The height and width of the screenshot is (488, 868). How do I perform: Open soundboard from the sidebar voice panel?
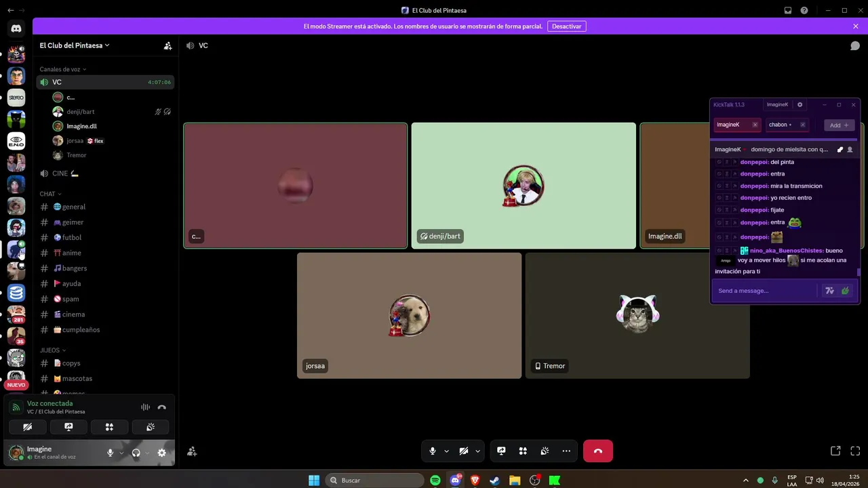(151, 427)
